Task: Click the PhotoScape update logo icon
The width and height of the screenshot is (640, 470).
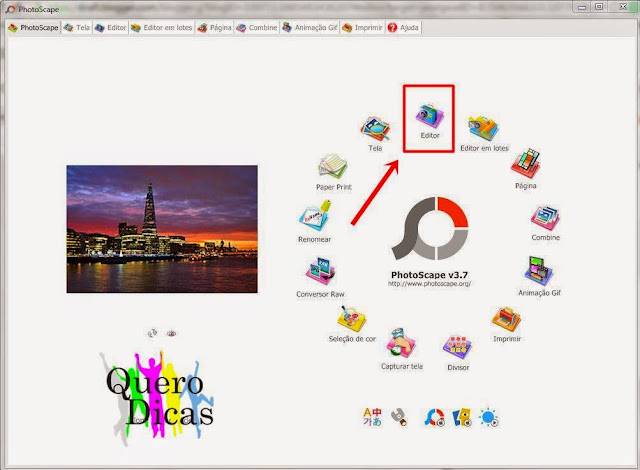Action: click(434, 417)
